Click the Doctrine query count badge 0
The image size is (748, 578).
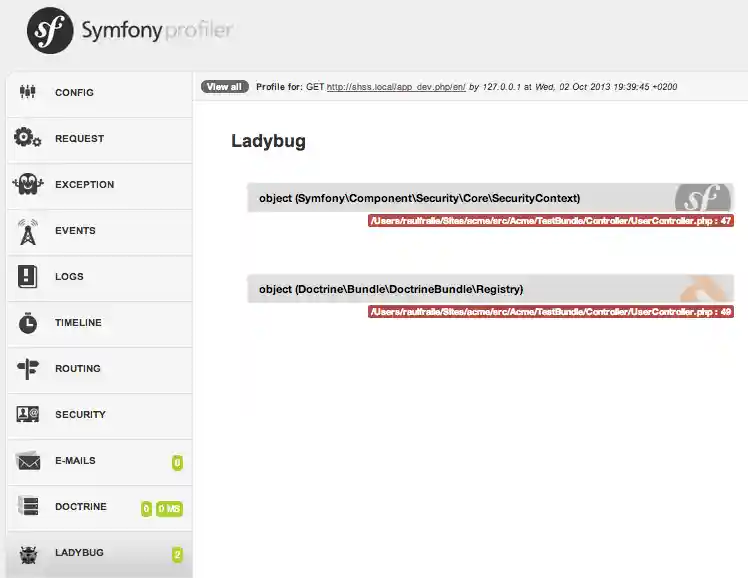[146, 509]
